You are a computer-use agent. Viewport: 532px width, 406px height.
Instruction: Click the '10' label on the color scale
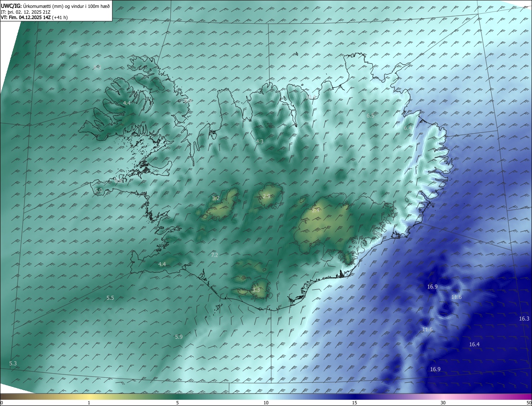[266, 403]
